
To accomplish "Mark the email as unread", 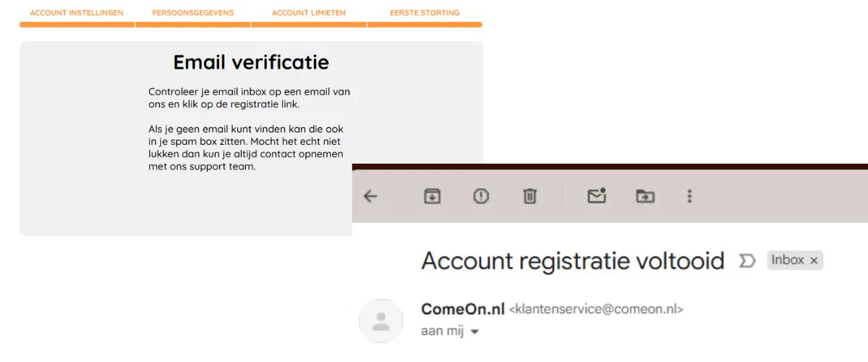I will (596, 195).
